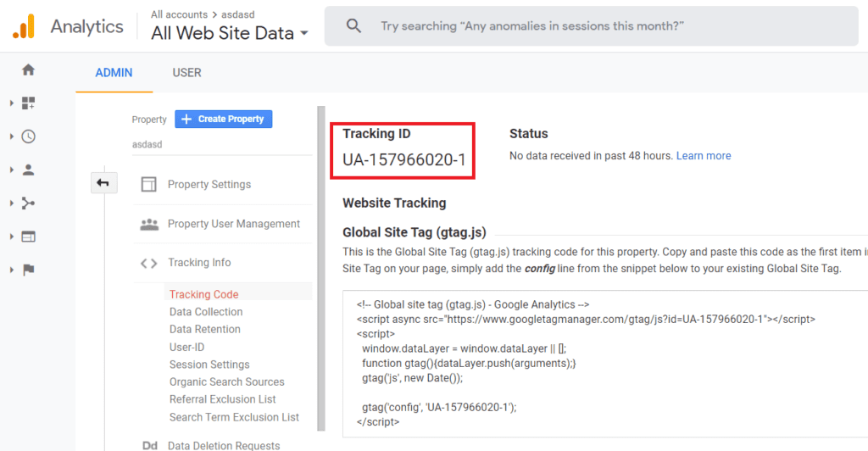Click inside the Analytics search field
Viewport: 868px width, 451px height.
click(591, 26)
